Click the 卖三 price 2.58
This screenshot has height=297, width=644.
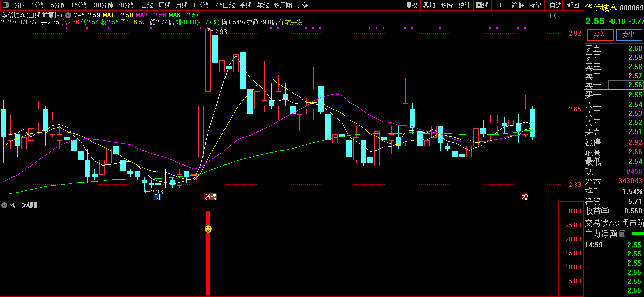[x=635, y=67]
